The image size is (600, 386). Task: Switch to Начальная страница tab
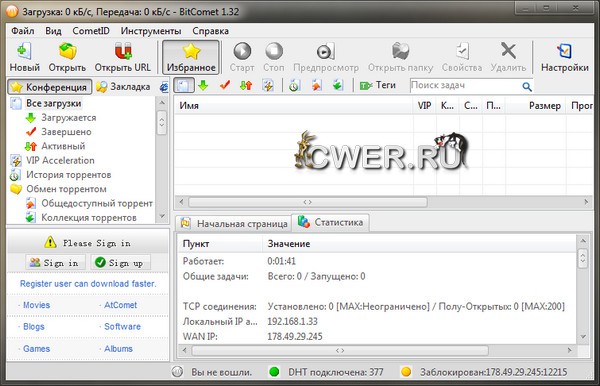click(234, 223)
